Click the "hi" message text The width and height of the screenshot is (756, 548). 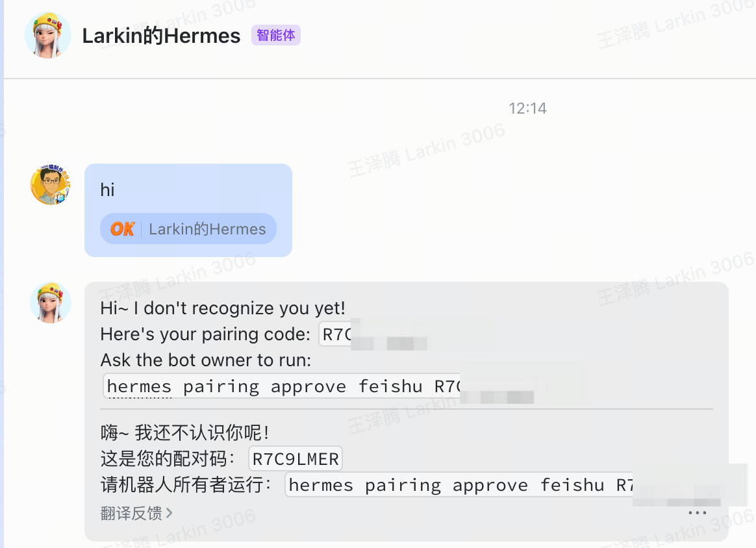(108, 190)
